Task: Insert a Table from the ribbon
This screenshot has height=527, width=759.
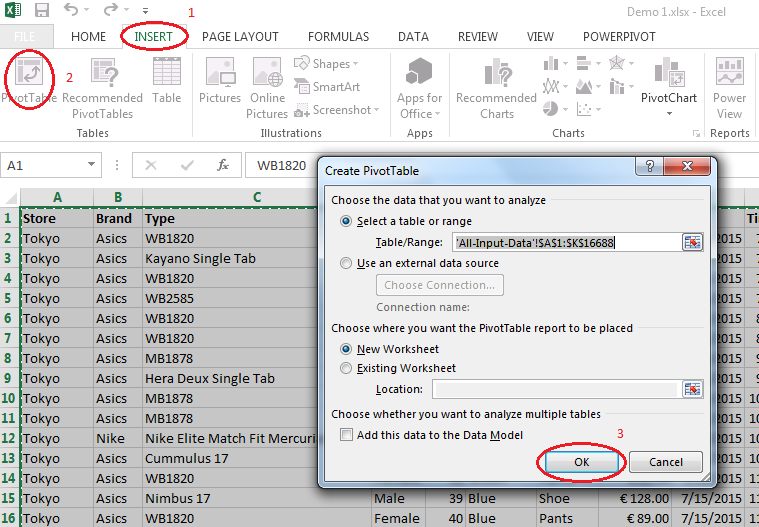Action: click(x=167, y=80)
